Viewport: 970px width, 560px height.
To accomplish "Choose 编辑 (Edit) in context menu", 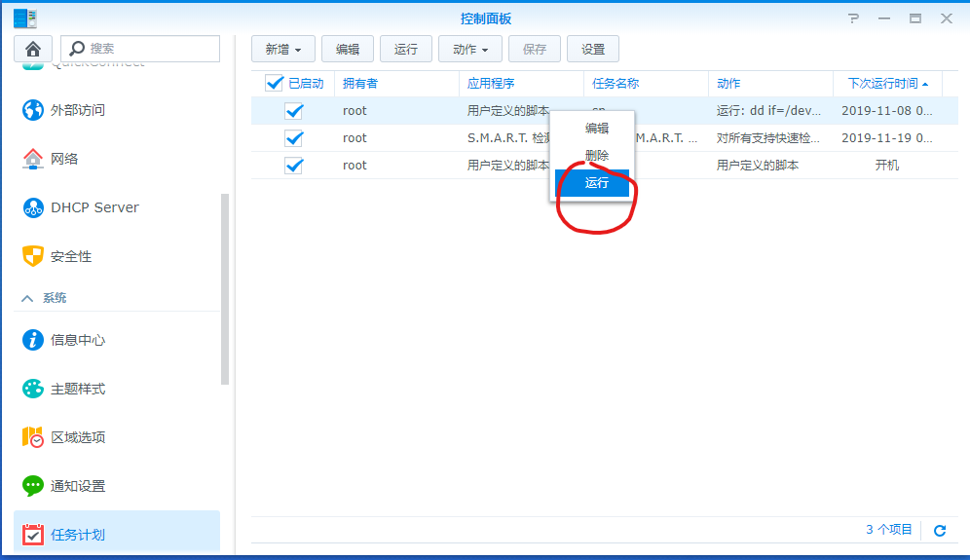I will 596,129.
